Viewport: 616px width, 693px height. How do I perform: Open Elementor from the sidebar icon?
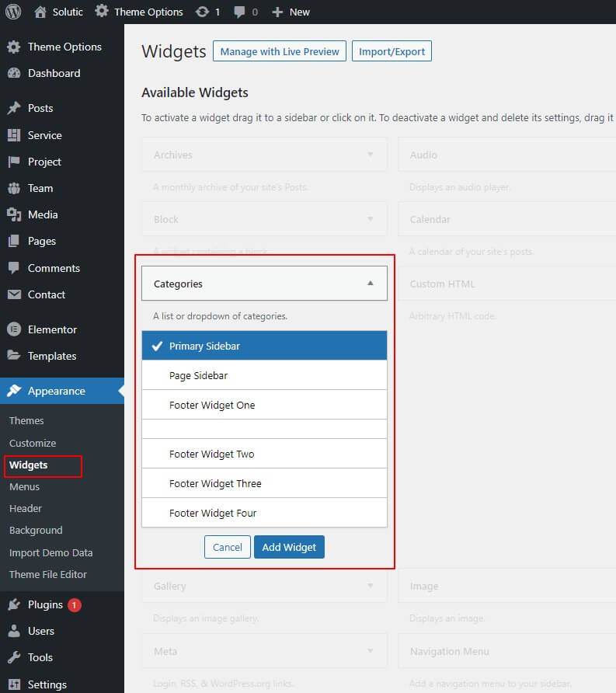[14, 329]
